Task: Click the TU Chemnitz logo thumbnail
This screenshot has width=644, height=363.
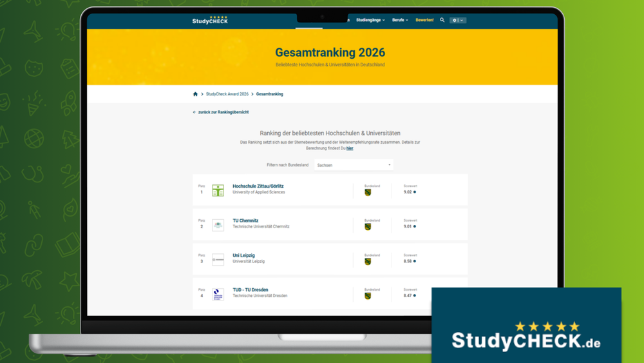Action: point(218,225)
